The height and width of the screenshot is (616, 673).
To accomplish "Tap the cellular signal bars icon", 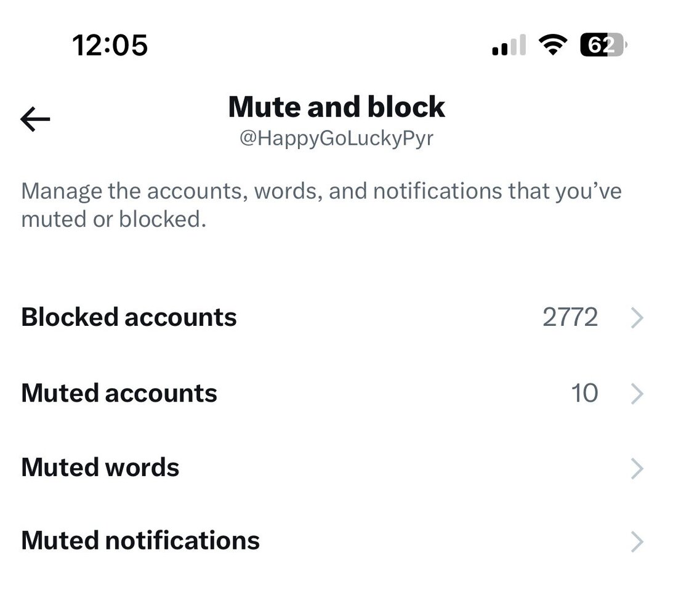I will pyautogui.click(x=509, y=46).
